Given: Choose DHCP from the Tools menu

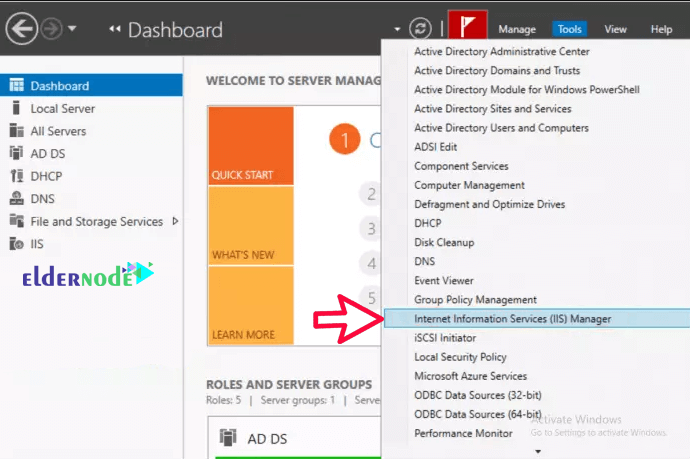Looking at the screenshot, I should coord(428,223).
